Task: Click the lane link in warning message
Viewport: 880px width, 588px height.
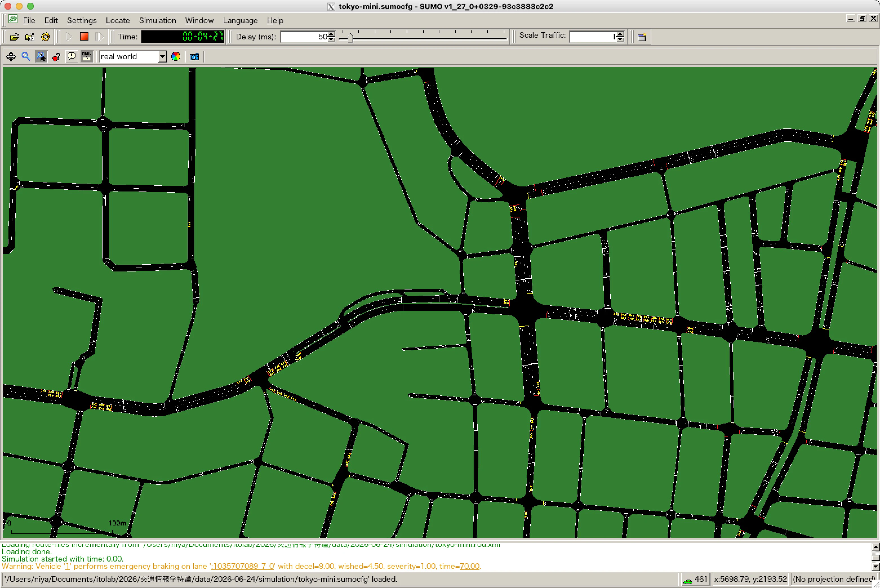Action: pyautogui.click(x=243, y=566)
